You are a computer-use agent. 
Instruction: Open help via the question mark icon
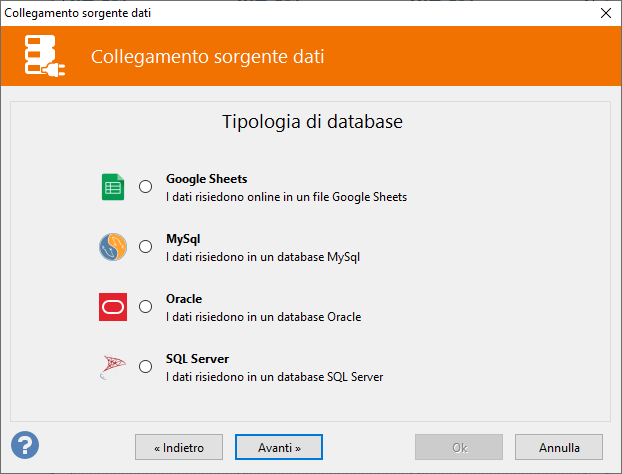[x=25, y=445]
